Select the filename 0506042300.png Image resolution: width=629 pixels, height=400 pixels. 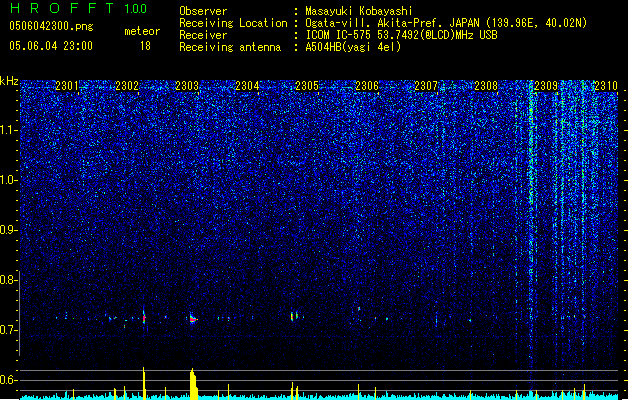pos(51,26)
